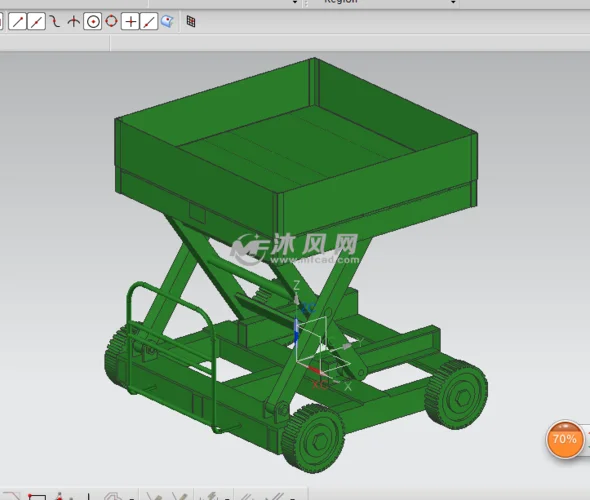Toggle the End Point snap option
The image size is (590, 500).
click(18, 21)
